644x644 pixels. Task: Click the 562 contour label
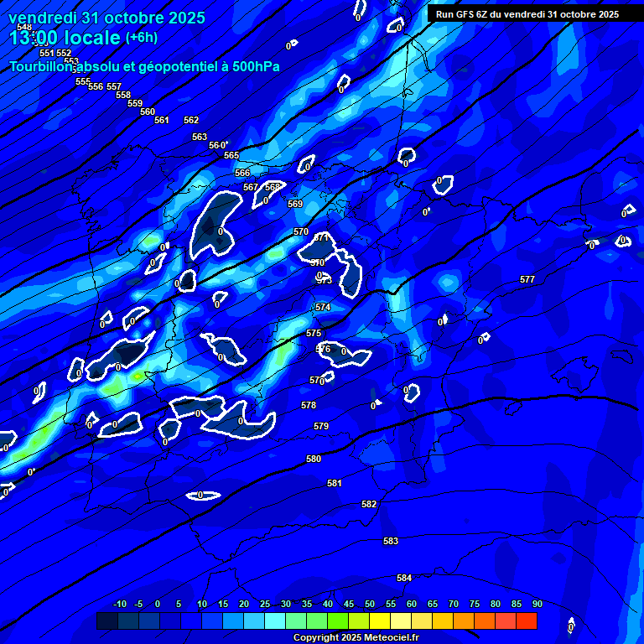coord(191,120)
